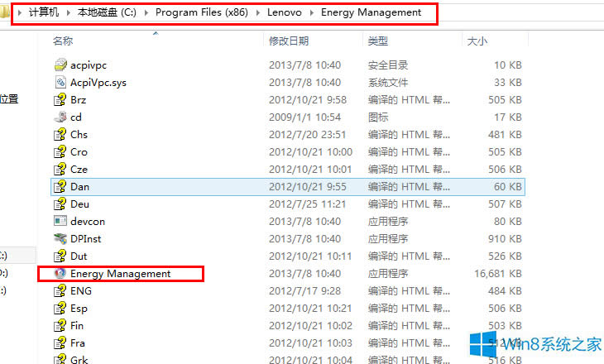Select the Deu help file icon
This screenshot has height=364, width=604.
(60, 204)
